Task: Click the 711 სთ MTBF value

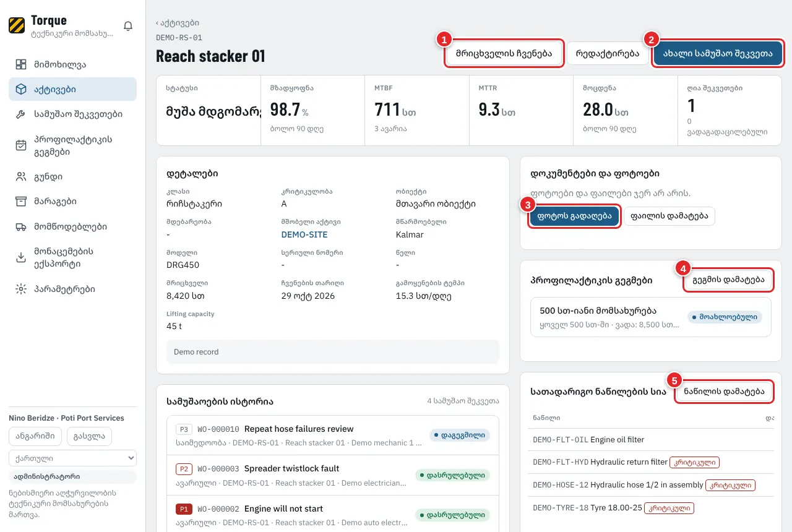Action: pos(395,110)
